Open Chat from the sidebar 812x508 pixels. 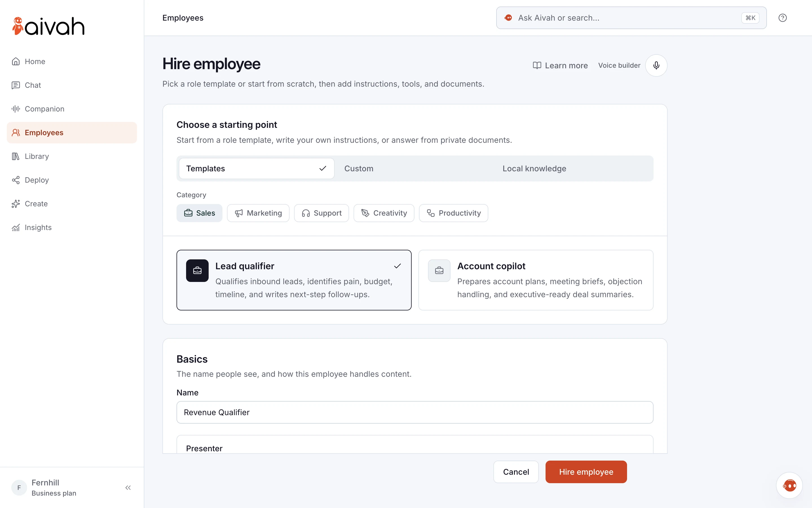[72, 85]
